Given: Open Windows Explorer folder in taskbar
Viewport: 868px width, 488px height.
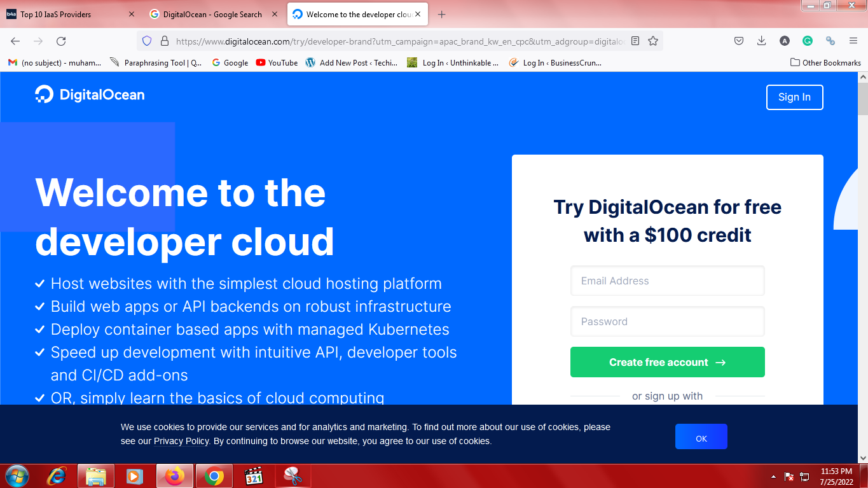Looking at the screenshot, I should tap(96, 476).
